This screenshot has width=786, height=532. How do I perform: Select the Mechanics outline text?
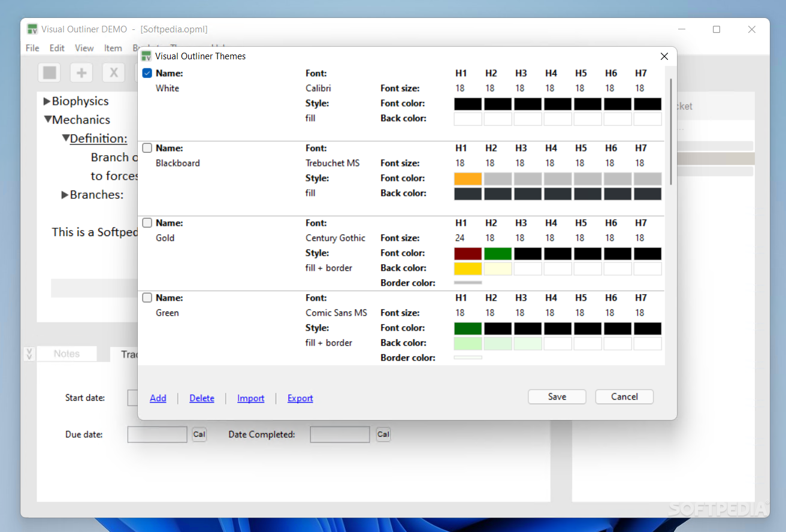point(81,120)
